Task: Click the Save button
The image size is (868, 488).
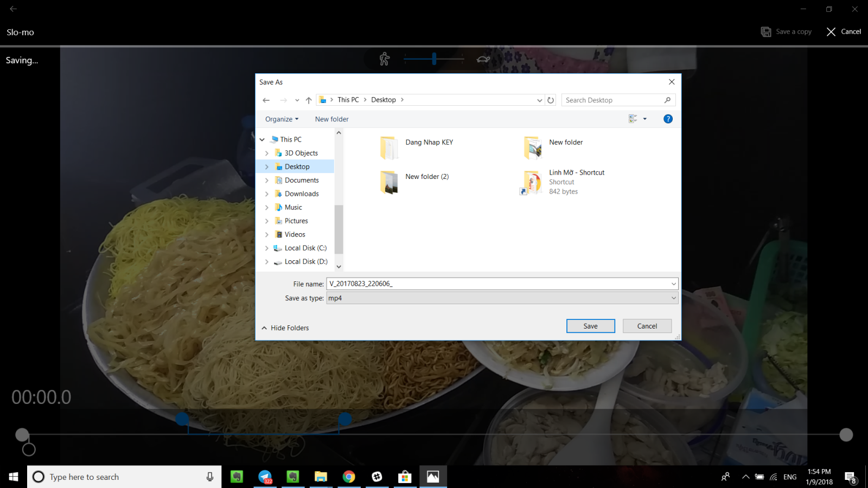Action: coord(590,326)
